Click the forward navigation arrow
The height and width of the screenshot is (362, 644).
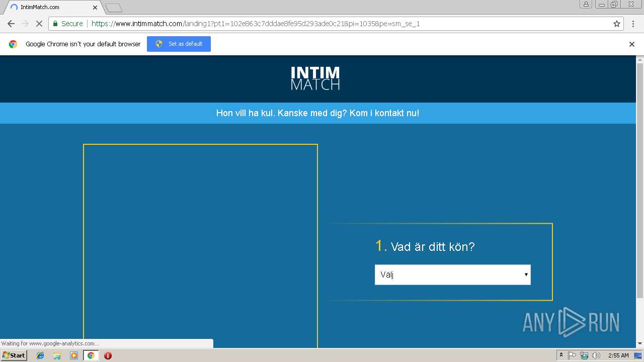click(25, 24)
